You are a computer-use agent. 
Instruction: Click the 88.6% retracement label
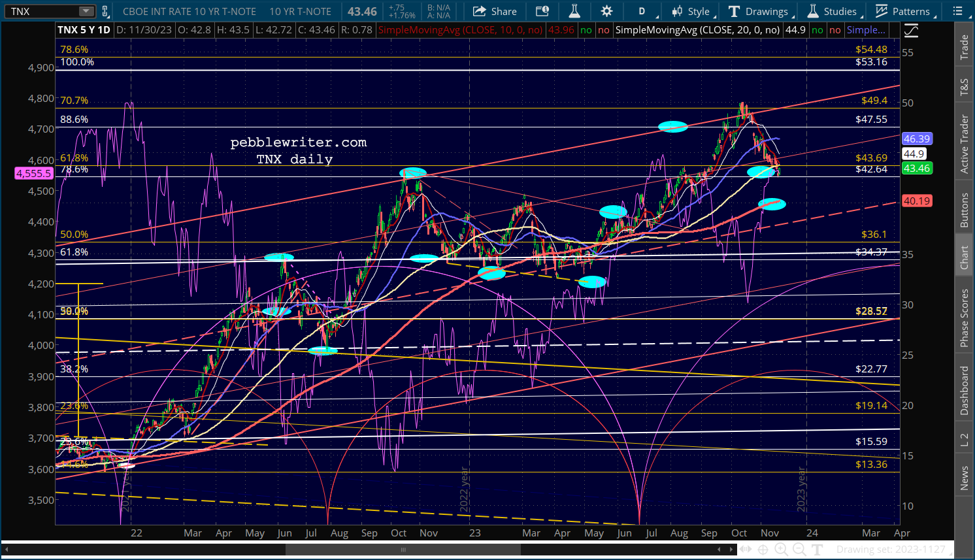[x=74, y=120]
